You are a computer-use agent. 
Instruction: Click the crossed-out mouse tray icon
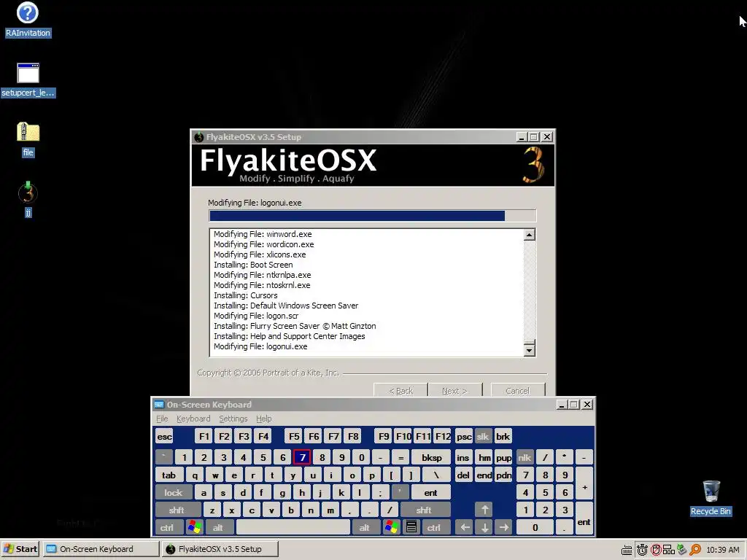pos(656,550)
